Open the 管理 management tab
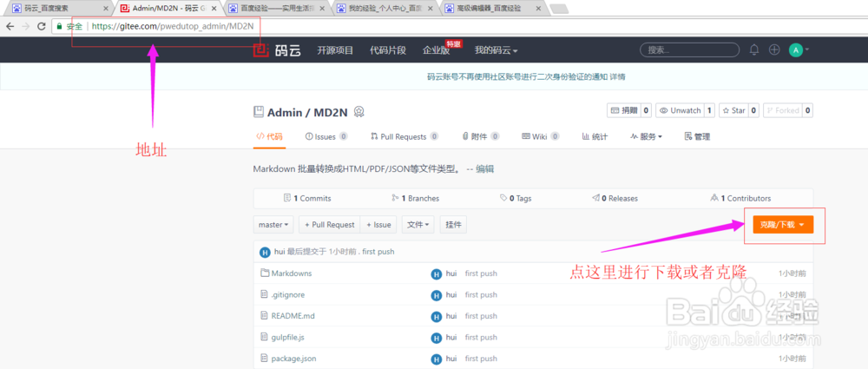Viewport: 868px width, 369px height. 697,136
